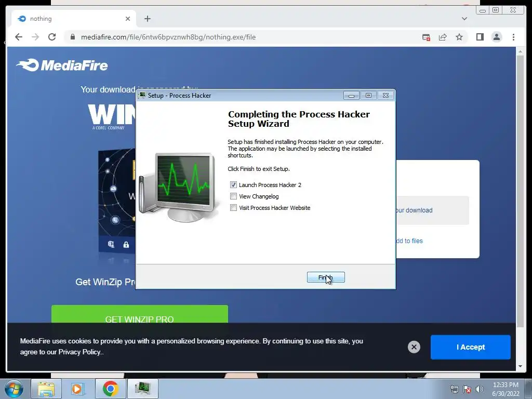Open a new tab with the plus button
Image resolution: width=532 pixels, height=399 pixels.
(x=147, y=19)
